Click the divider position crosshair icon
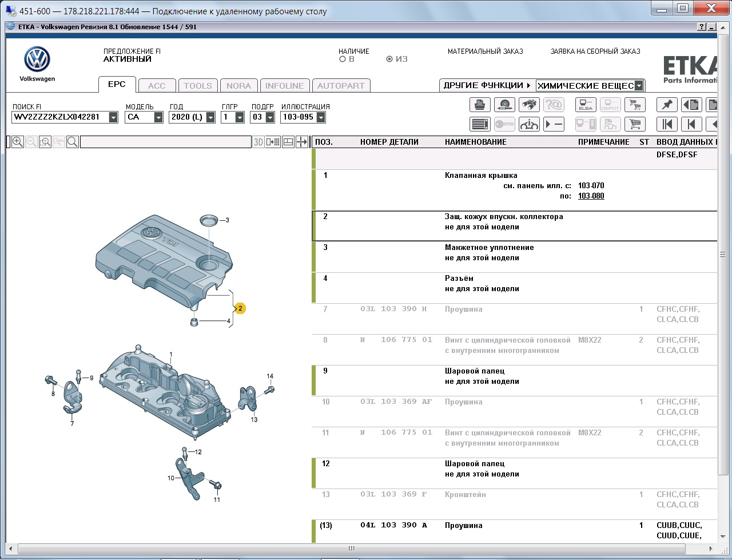 tap(302, 142)
